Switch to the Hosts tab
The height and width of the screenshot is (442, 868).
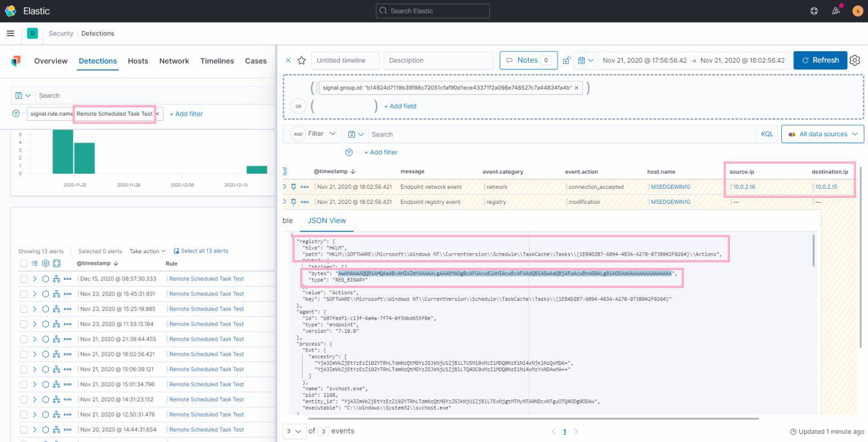137,61
